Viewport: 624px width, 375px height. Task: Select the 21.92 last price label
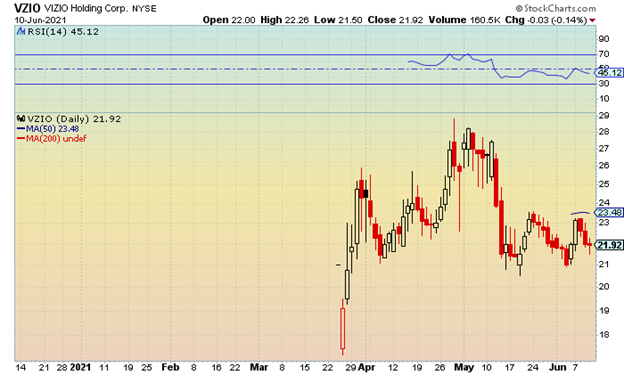click(609, 245)
